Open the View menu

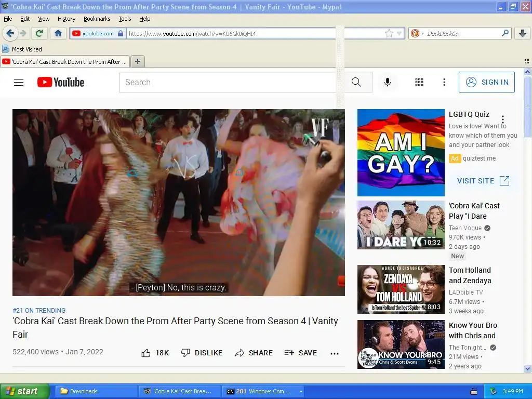[44, 19]
